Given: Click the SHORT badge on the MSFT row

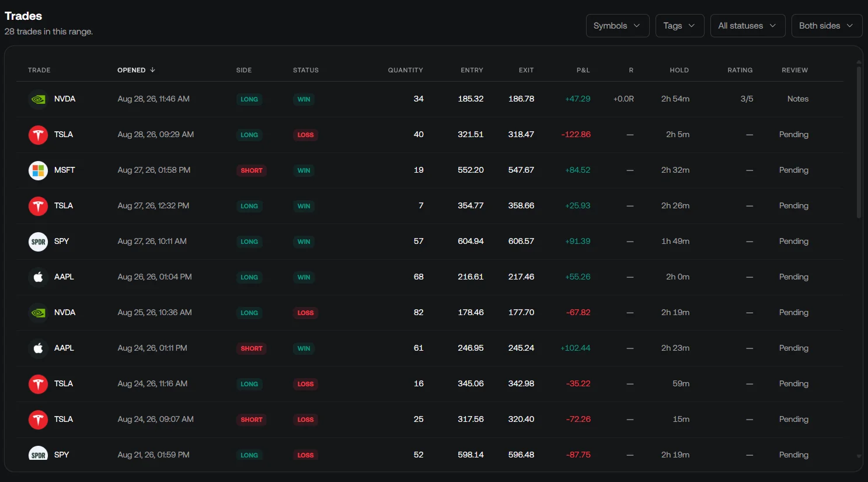Looking at the screenshot, I should click(252, 170).
